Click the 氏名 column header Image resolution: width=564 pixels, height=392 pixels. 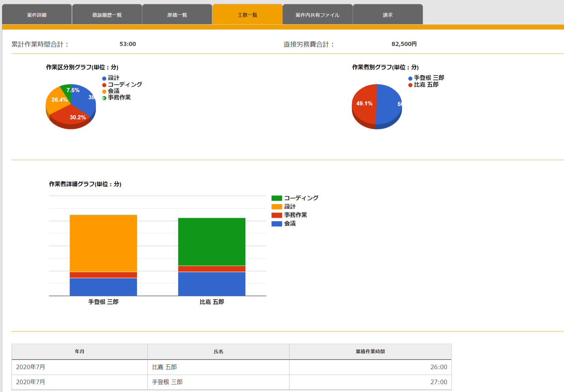(x=218, y=352)
